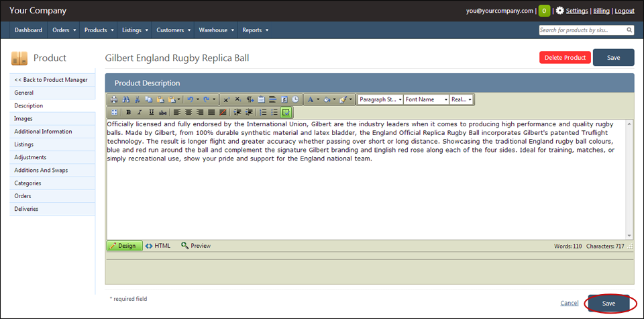Click the Copy icon in editor toolbar
Viewport: 644px width, 319px height.
[149, 99]
